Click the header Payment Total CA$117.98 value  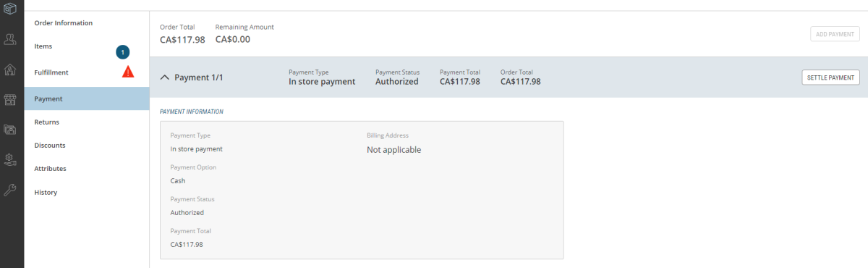(460, 82)
